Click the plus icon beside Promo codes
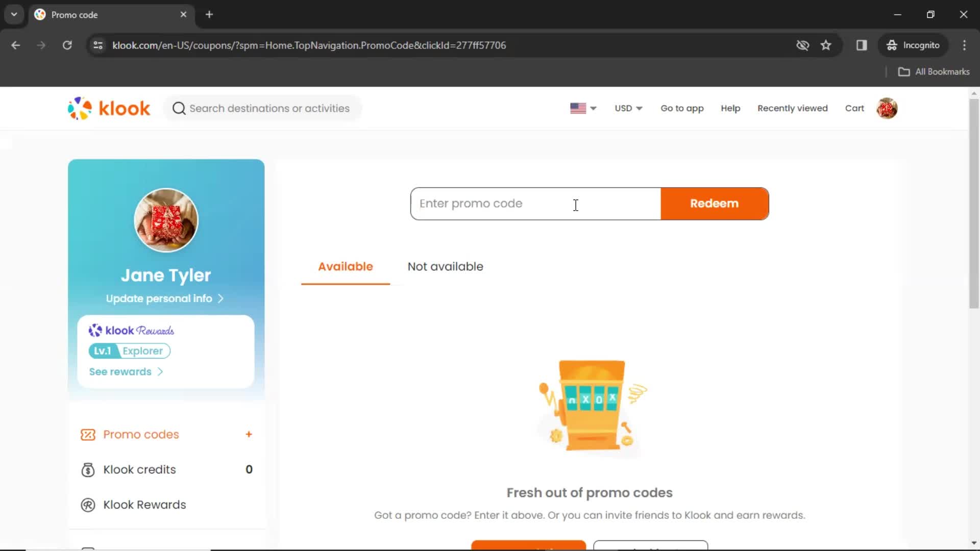Screen dimensions: 980x551 click(249, 434)
